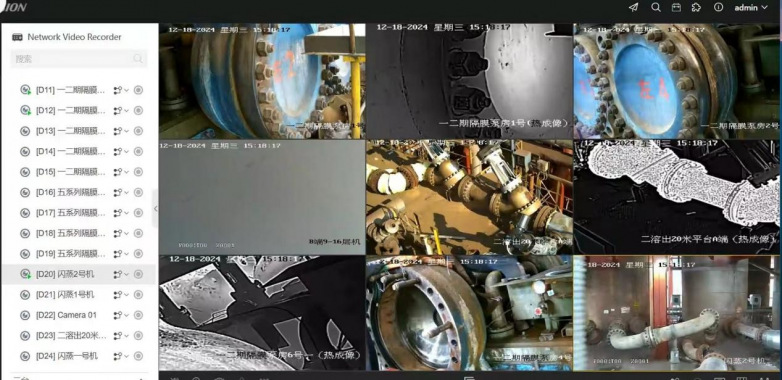
Task: Click the Network Video Recorder title
Action: click(x=74, y=37)
